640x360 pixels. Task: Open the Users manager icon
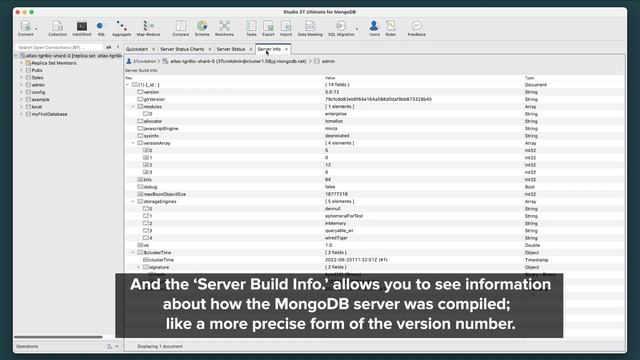[x=374, y=28]
